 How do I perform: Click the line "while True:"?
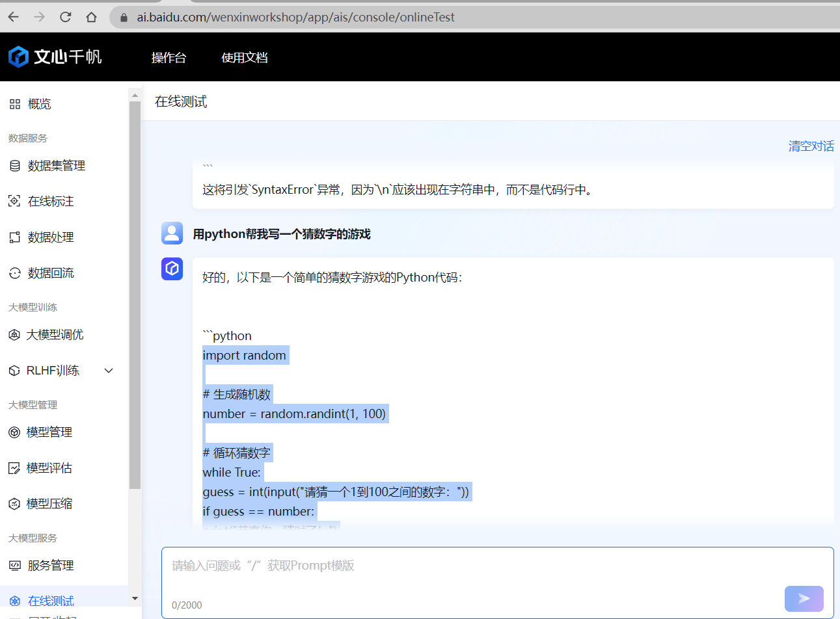(232, 473)
